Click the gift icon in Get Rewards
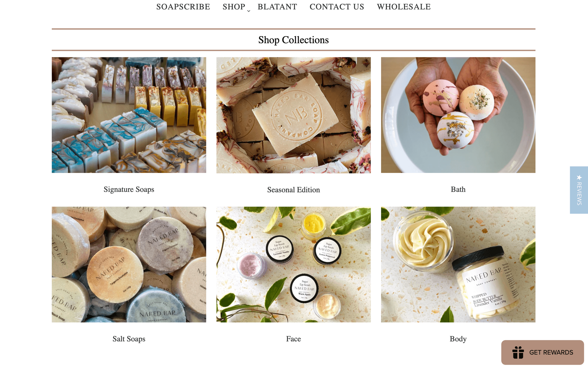Viewport: 588px width, 368px height. click(518, 352)
